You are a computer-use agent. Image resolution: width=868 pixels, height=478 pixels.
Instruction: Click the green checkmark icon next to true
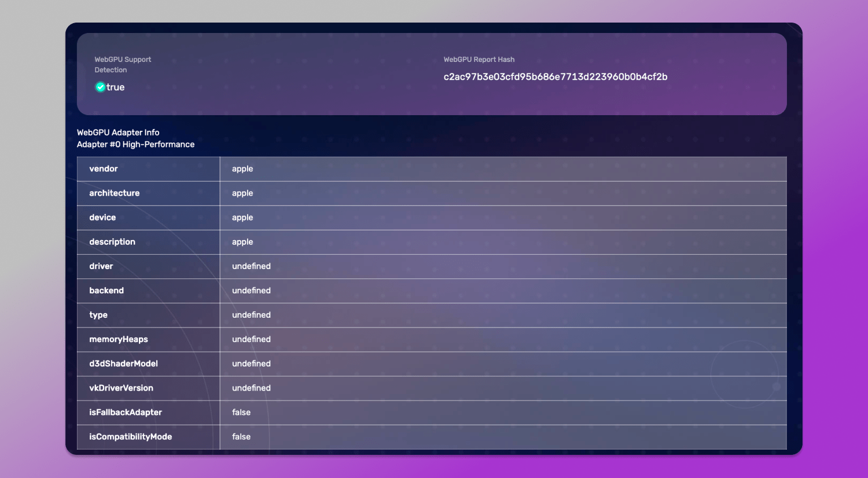(x=100, y=87)
